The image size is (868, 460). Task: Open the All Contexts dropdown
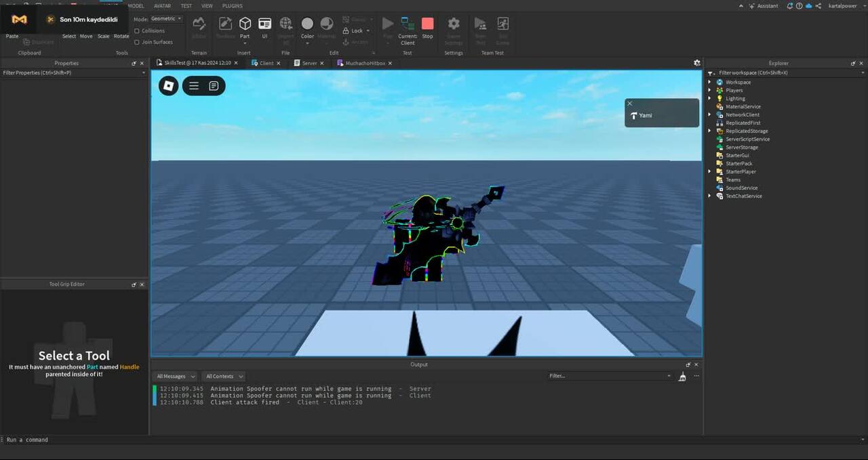point(223,376)
